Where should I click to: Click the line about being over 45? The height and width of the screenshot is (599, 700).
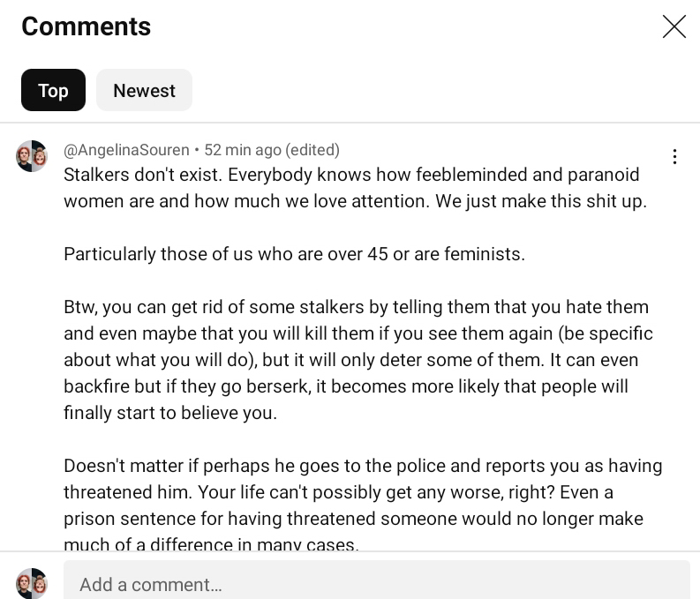point(294,254)
